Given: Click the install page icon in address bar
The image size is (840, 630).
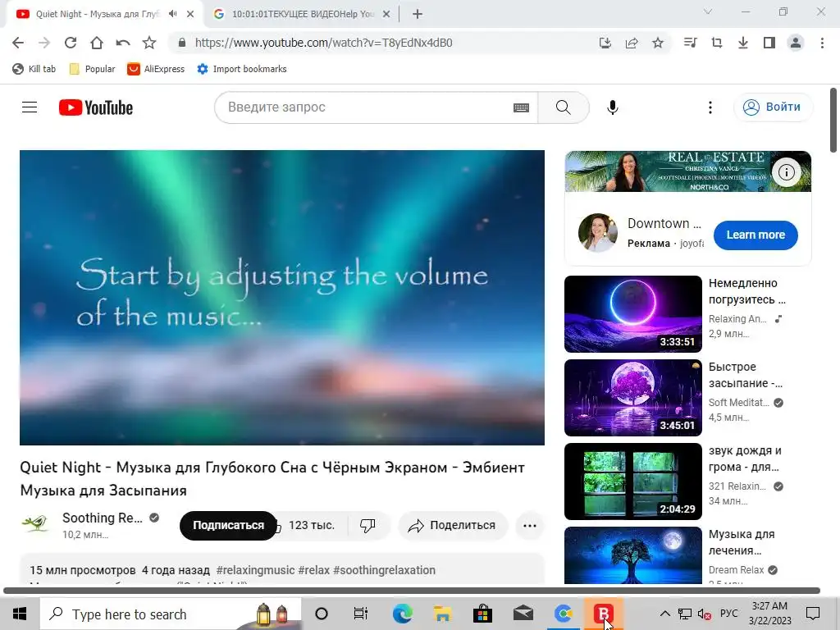Looking at the screenshot, I should [x=605, y=43].
